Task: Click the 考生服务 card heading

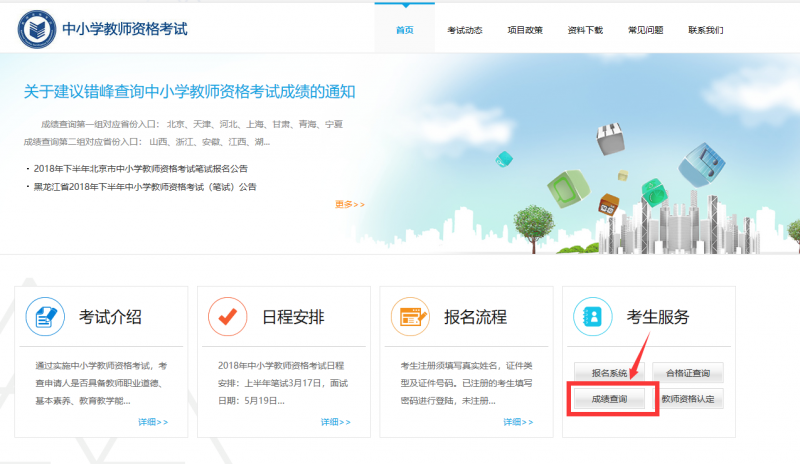Action: [x=658, y=316]
